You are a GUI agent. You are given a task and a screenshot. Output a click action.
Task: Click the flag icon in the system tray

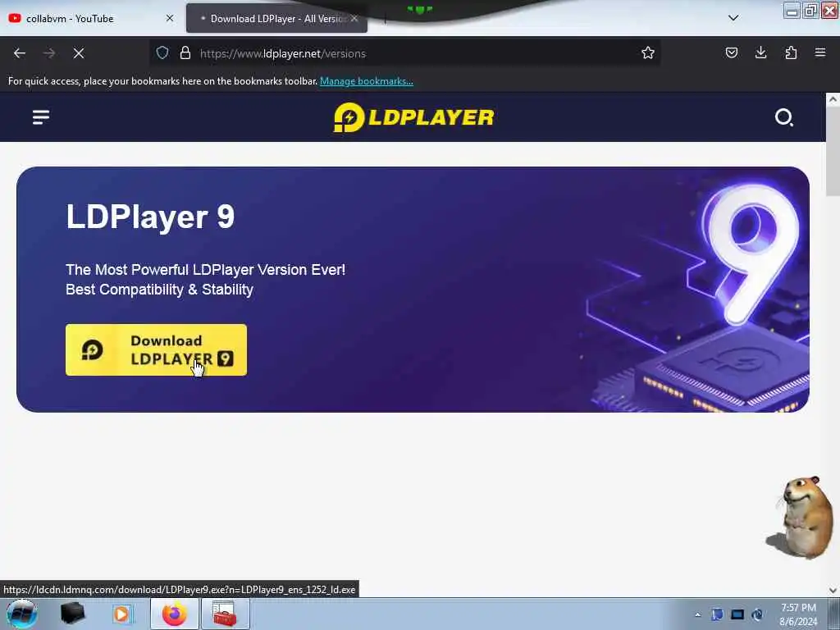click(717, 614)
